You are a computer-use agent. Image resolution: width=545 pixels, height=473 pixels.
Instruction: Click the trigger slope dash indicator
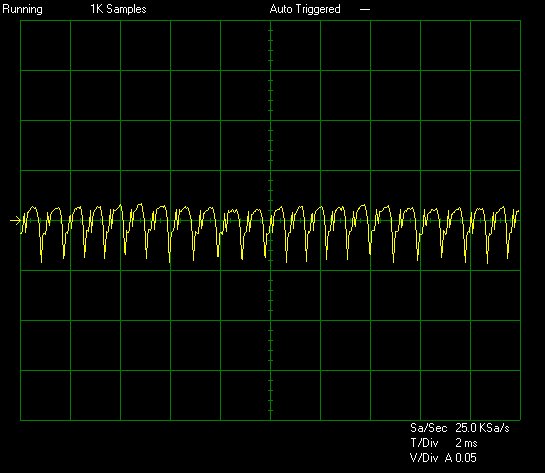tap(365, 9)
